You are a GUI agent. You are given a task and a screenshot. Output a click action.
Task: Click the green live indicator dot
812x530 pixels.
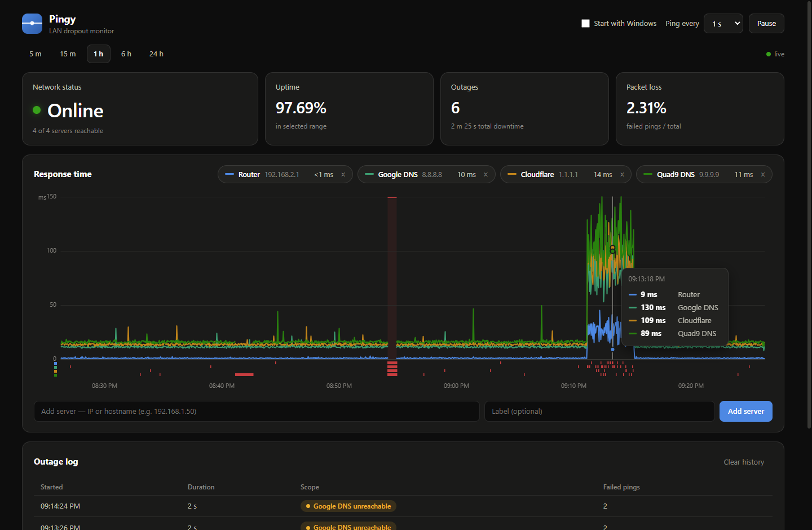[x=769, y=54]
